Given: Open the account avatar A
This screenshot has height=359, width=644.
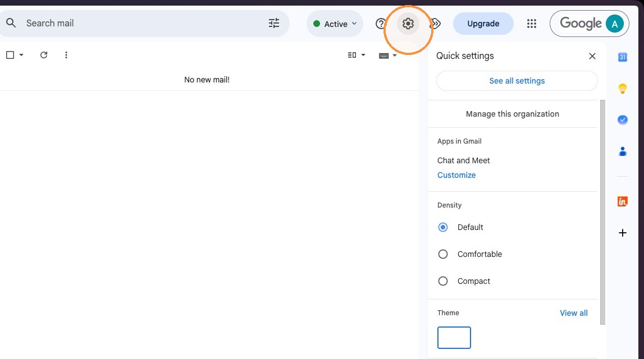Looking at the screenshot, I should click(614, 24).
